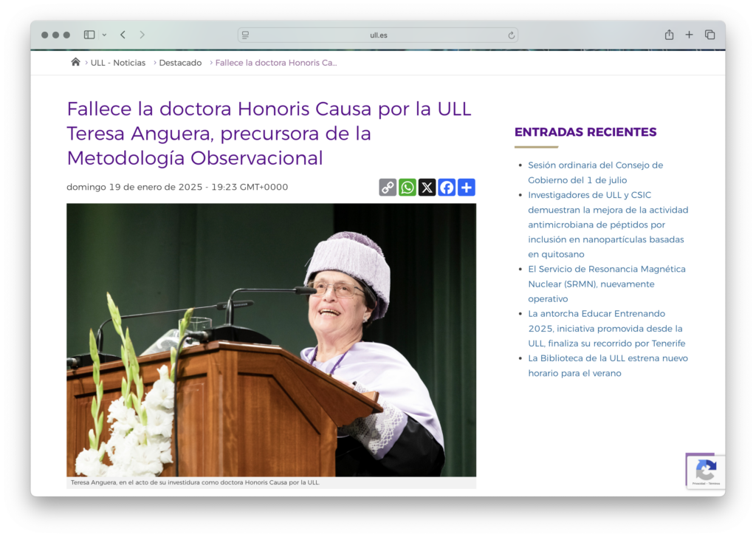This screenshot has width=756, height=537.
Task: Click the reCAPTCHA badge
Action: click(706, 471)
